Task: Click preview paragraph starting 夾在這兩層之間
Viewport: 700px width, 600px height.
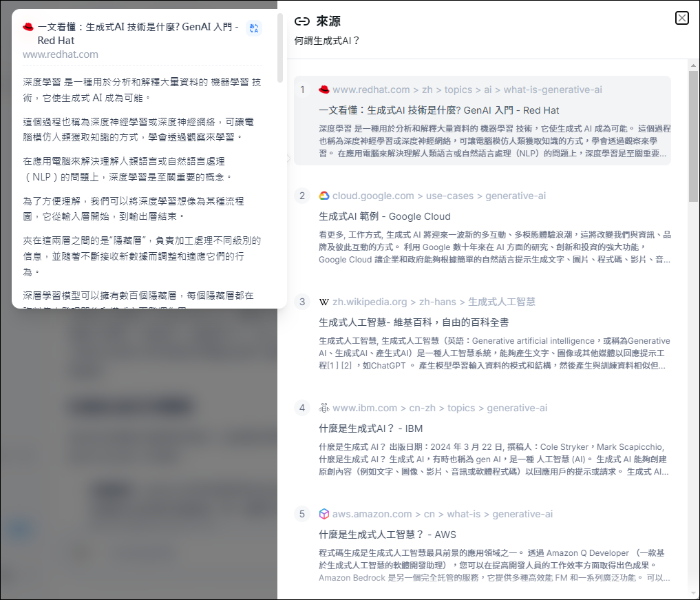Action: pyautogui.click(x=142, y=256)
